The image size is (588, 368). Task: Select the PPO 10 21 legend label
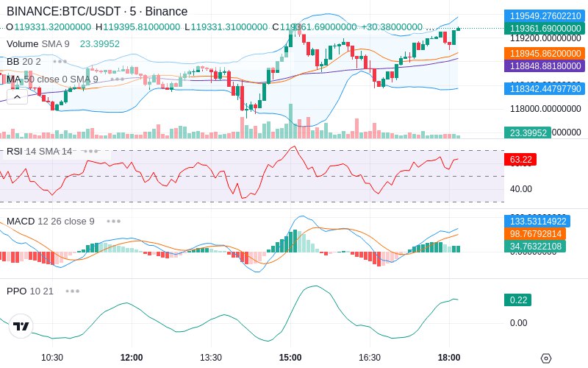point(30,291)
